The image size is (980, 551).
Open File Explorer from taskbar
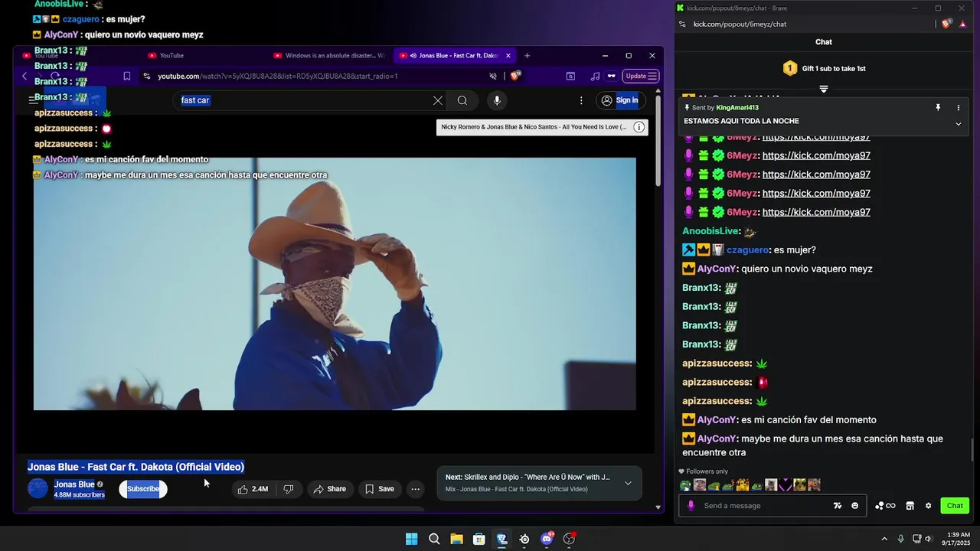click(456, 539)
